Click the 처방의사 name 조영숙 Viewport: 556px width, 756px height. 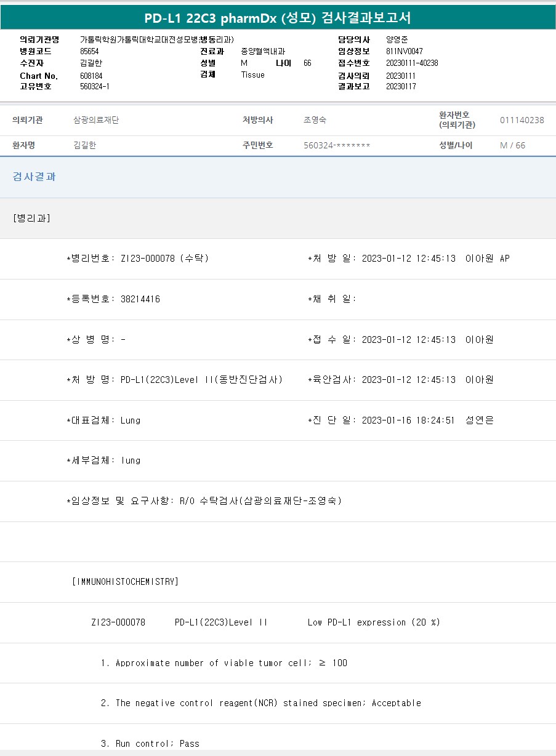point(315,121)
